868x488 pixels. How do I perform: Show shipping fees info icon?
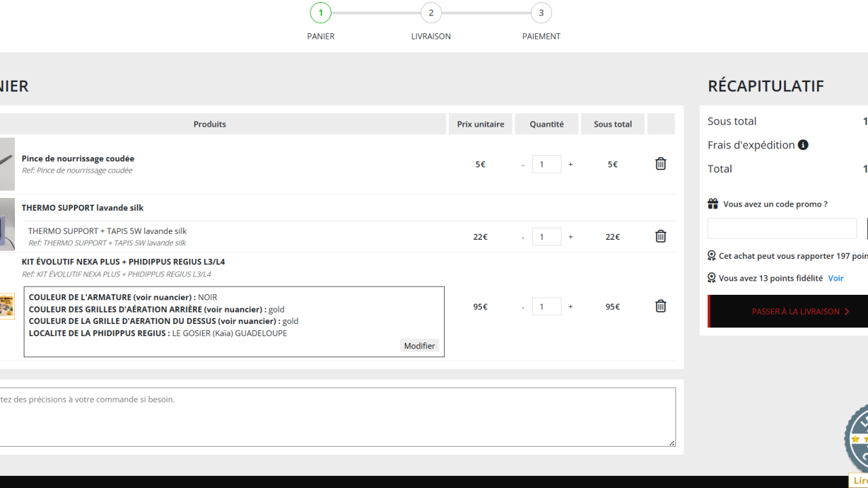point(803,144)
